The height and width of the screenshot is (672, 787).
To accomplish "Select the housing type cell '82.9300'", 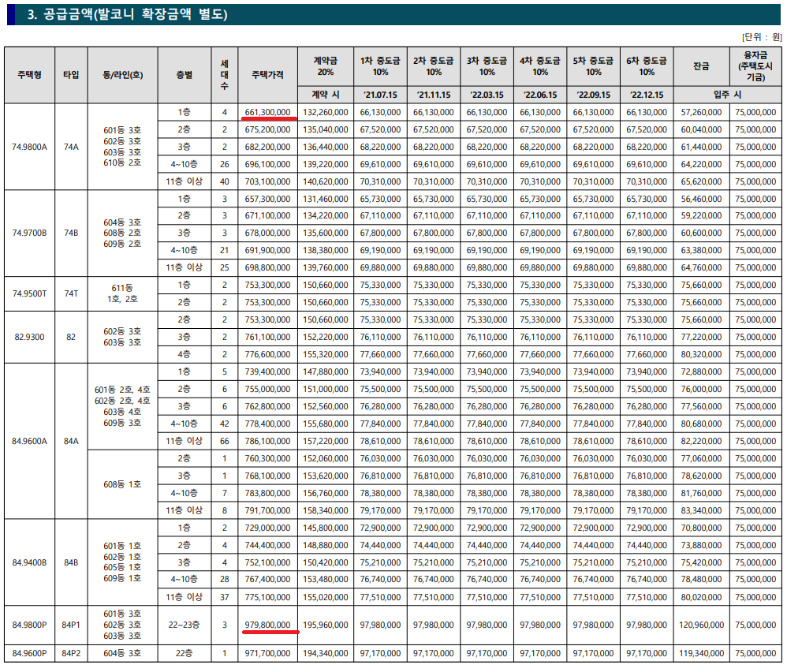I will pos(30,338).
